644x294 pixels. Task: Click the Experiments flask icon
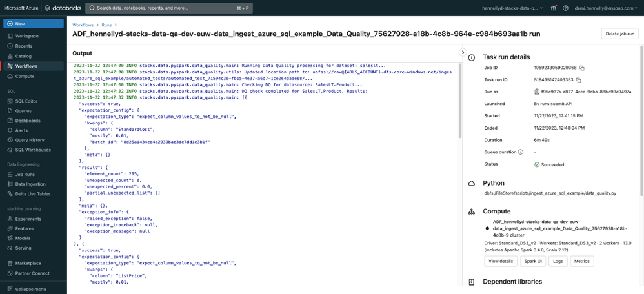pyautogui.click(x=10, y=219)
